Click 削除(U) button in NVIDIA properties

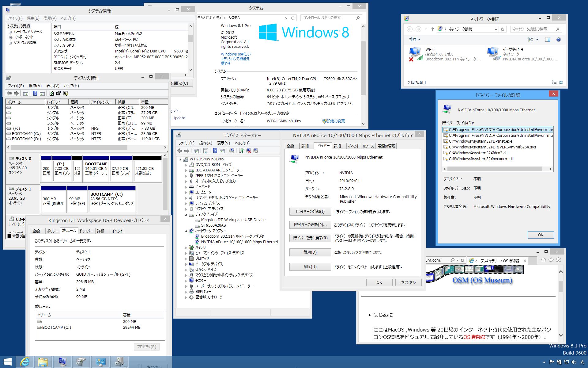310,267
